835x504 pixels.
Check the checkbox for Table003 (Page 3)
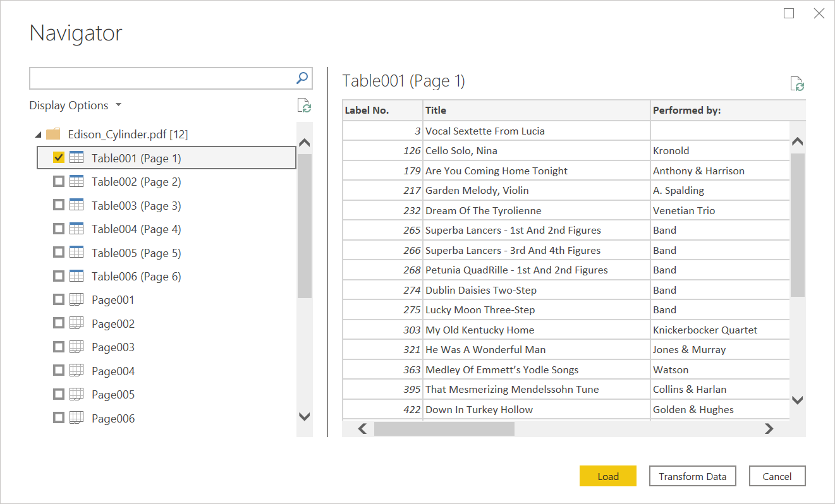(58, 205)
